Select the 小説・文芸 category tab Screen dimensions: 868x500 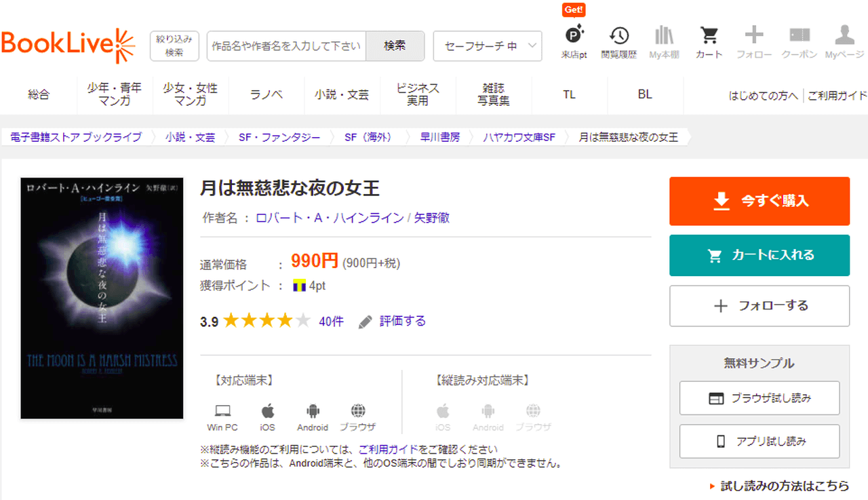342,95
